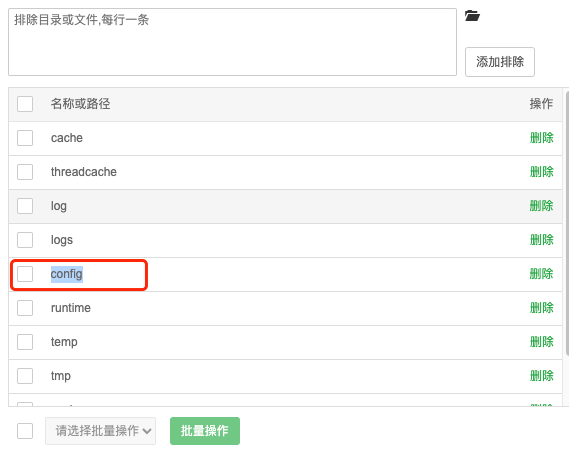Check the select-all checkbox in header
569x465 pixels.
coord(25,104)
